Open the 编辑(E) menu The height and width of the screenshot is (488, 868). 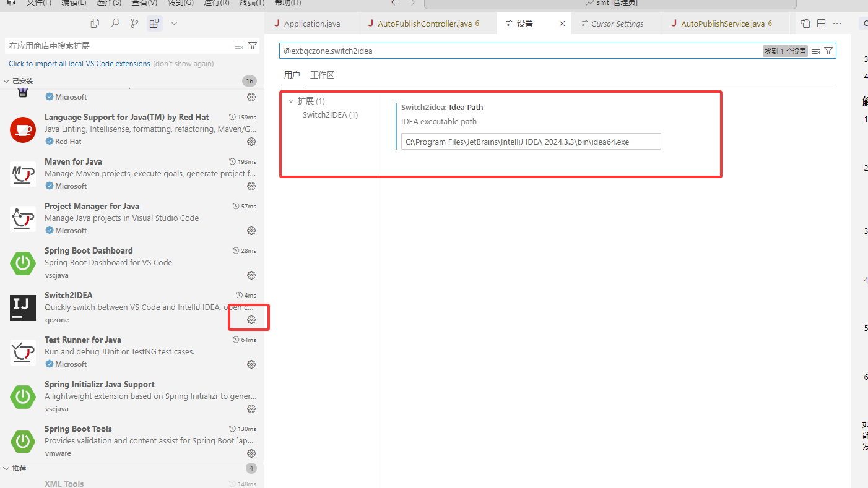pyautogui.click(x=74, y=2)
